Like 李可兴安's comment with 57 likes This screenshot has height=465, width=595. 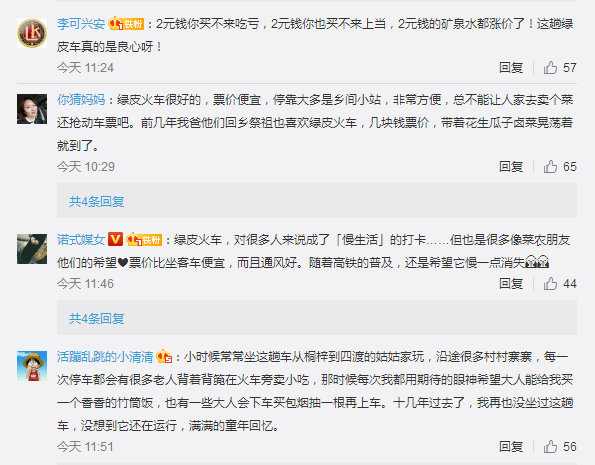click(x=560, y=68)
